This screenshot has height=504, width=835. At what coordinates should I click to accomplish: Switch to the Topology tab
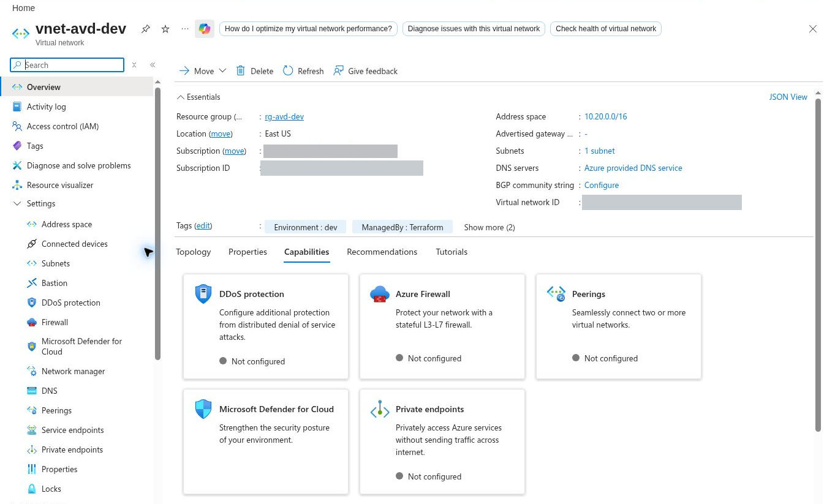194,252
